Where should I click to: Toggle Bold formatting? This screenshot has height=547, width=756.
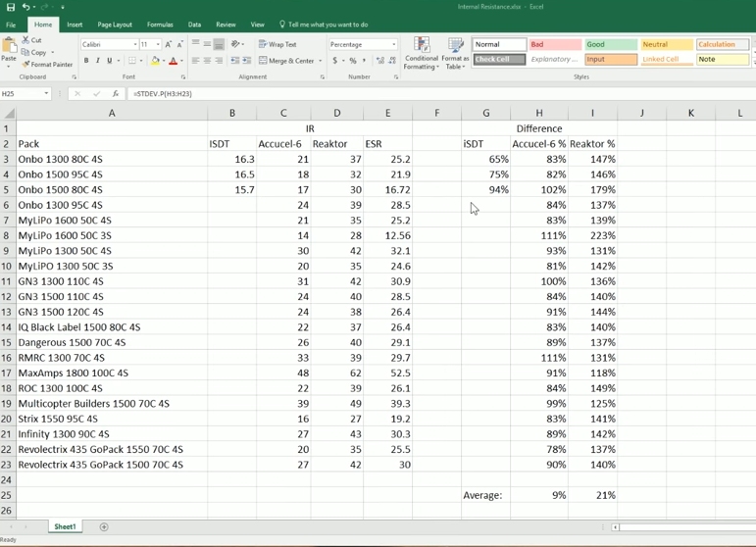[86, 60]
